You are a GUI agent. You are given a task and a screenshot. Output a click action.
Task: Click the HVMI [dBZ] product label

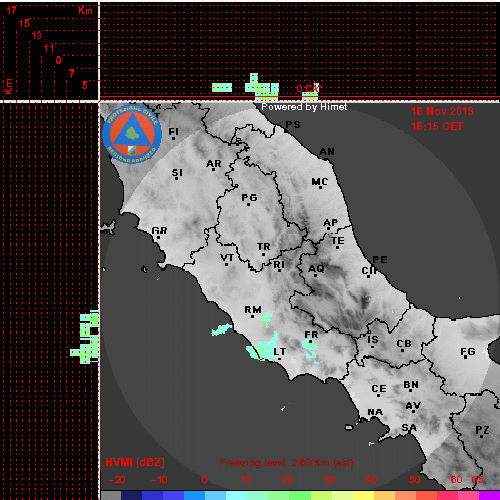tap(135, 462)
